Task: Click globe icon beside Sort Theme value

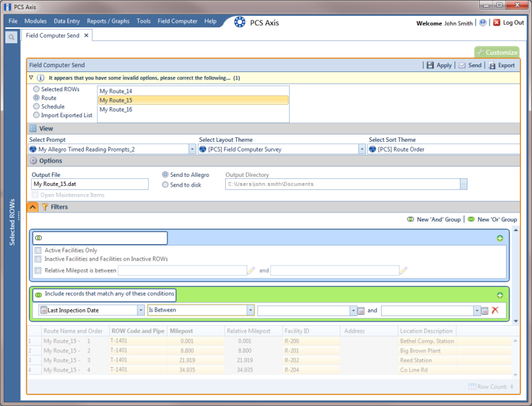Action: (373, 149)
